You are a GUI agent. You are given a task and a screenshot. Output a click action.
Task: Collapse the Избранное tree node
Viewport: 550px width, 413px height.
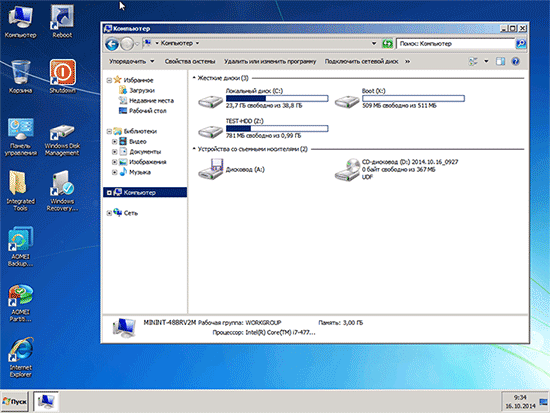click(109, 80)
